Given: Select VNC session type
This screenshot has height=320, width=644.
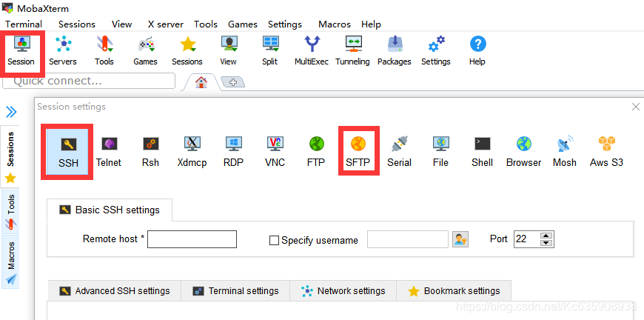Looking at the screenshot, I should click(x=275, y=152).
